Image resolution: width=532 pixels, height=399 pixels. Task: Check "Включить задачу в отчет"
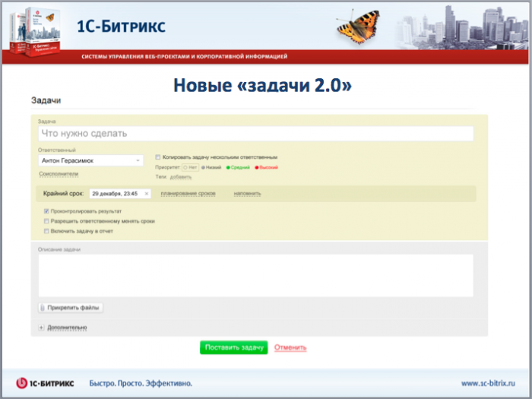tap(46, 231)
